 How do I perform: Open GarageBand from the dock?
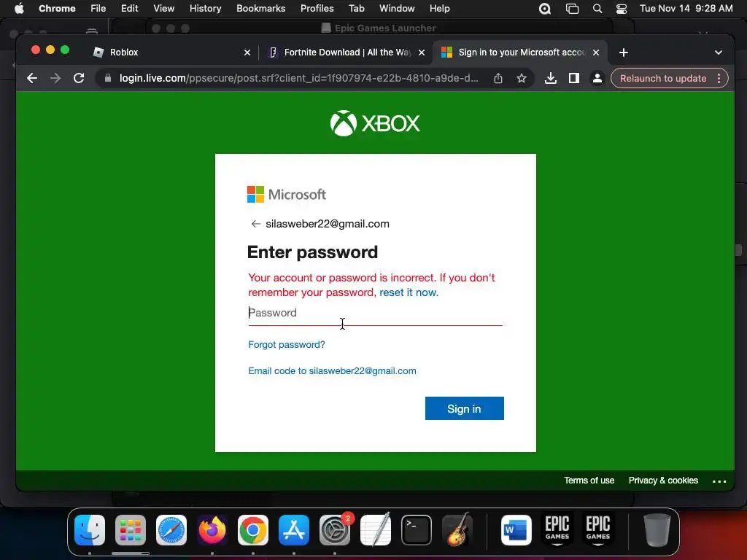coord(457,530)
